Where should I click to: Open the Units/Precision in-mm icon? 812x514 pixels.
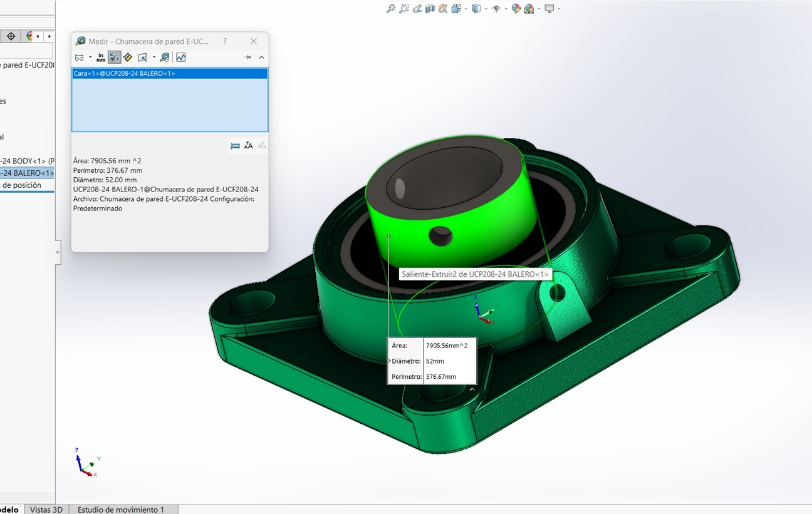click(101, 58)
